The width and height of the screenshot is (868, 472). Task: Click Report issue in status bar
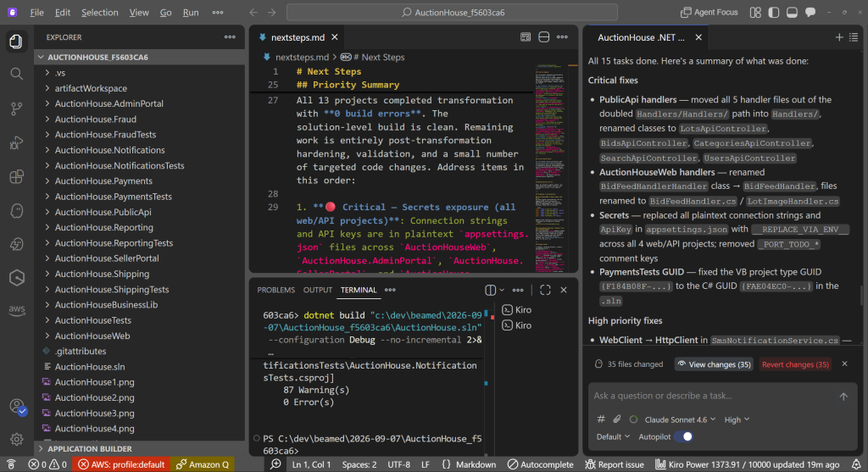pyautogui.click(x=615, y=465)
